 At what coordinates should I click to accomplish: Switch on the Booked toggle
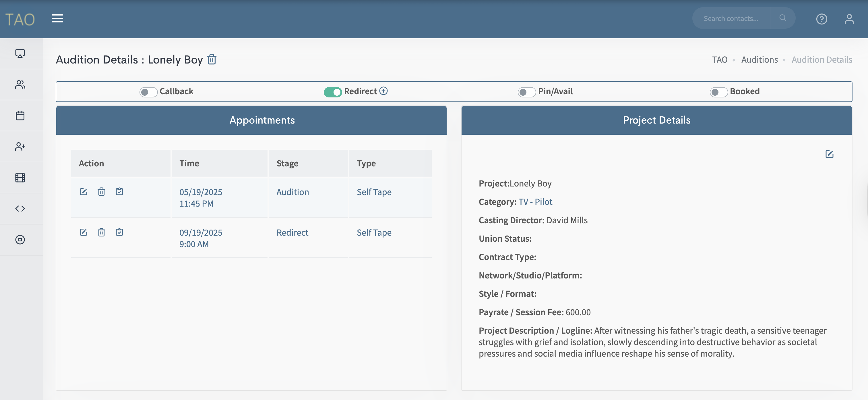tap(718, 92)
